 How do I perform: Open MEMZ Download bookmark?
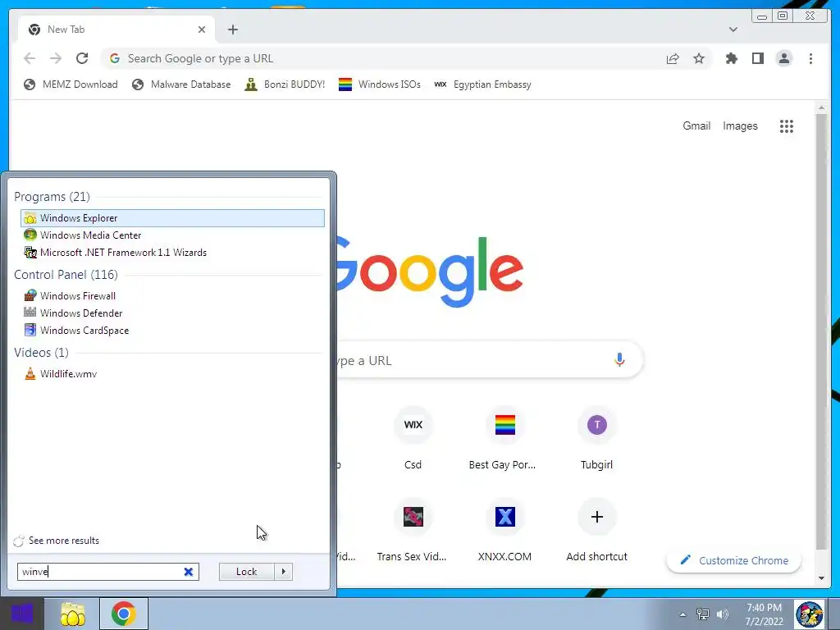[x=71, y=84]
